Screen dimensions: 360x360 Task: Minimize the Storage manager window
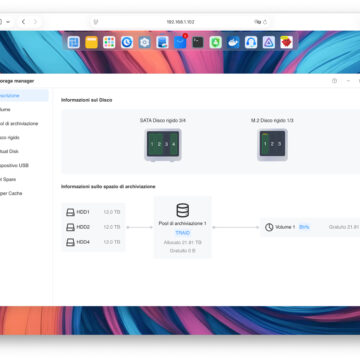click(348, 81)
